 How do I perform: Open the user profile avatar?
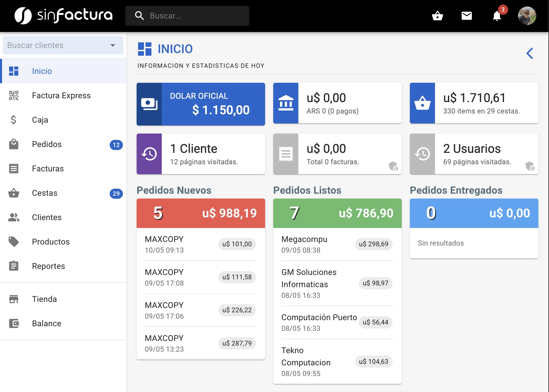pos(527,16)
